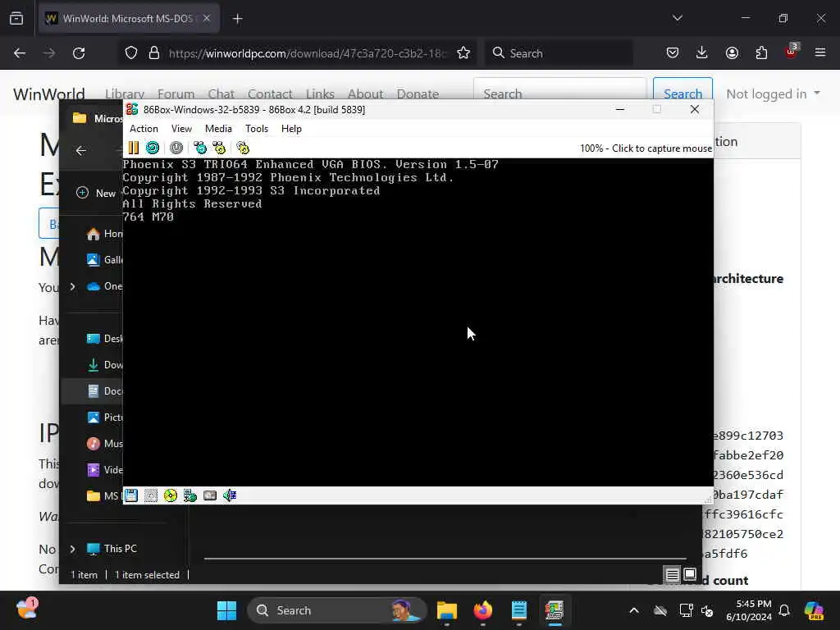Click the sound speaker status icon
The width and height of the screenshot is (840, 630).
[x=230, y=495]
